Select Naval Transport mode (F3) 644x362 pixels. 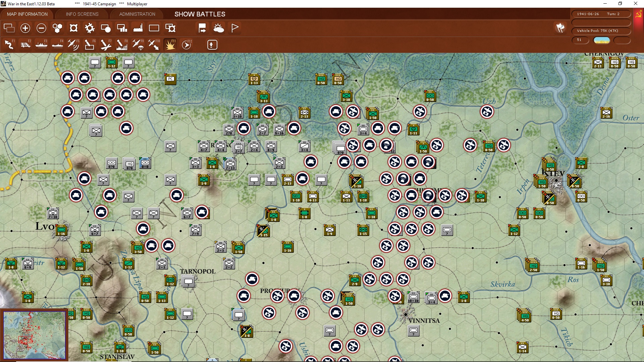pos(41,45)
